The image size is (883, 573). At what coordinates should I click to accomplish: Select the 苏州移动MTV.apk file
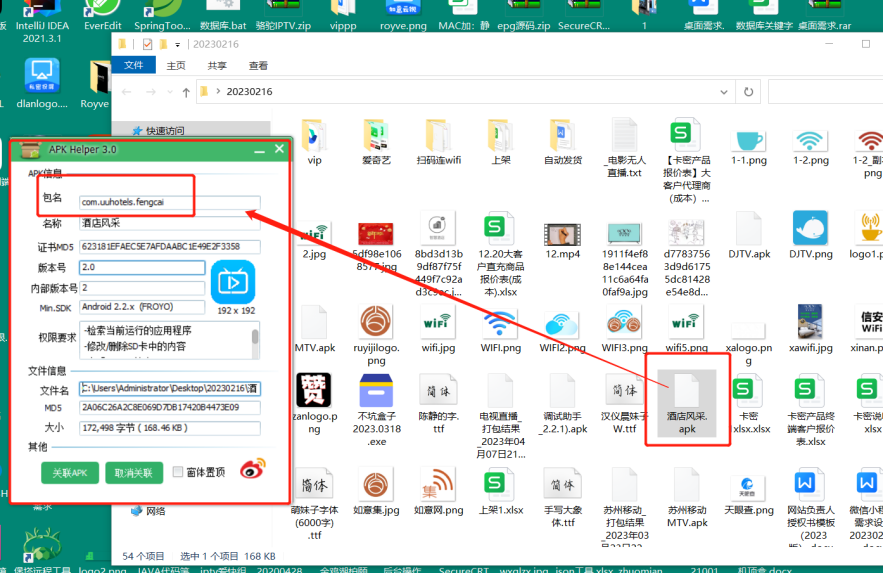[x=687, y=498]
